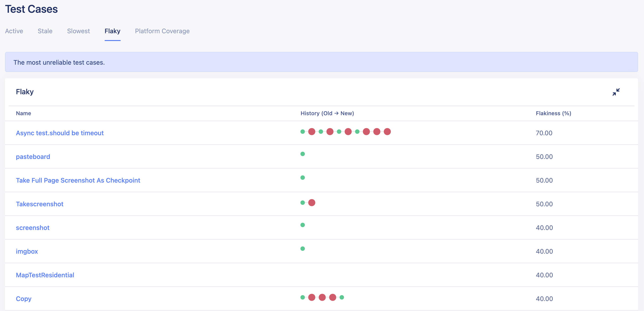Click the Slowest tab
This screenshot has width=644, height=311.
pos(78,31)
